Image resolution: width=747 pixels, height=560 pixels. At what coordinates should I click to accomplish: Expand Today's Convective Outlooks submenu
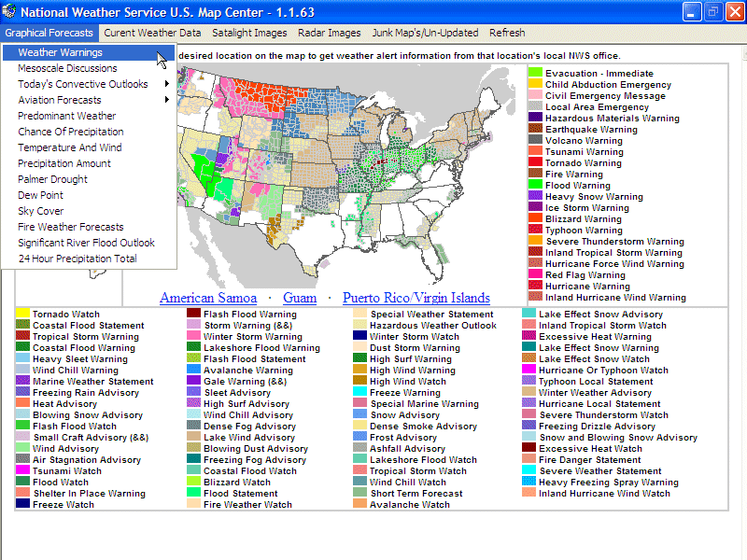coord(90,84)
